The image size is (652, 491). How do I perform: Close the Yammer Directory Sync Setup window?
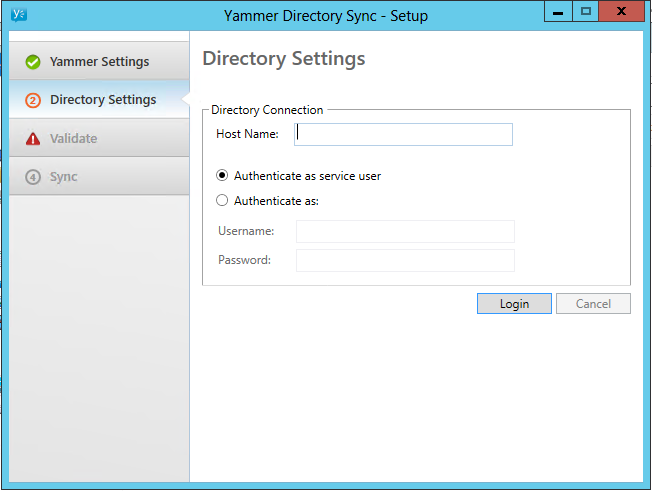point(622,11)
